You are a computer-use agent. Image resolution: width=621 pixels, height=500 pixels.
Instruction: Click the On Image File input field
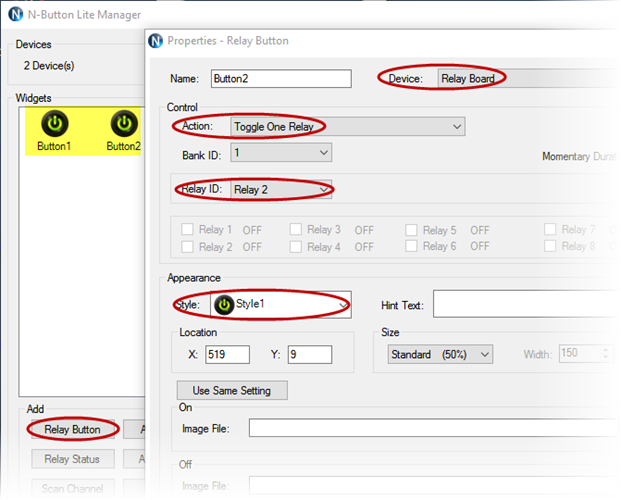pyautogui.click(x=434, y=428)
